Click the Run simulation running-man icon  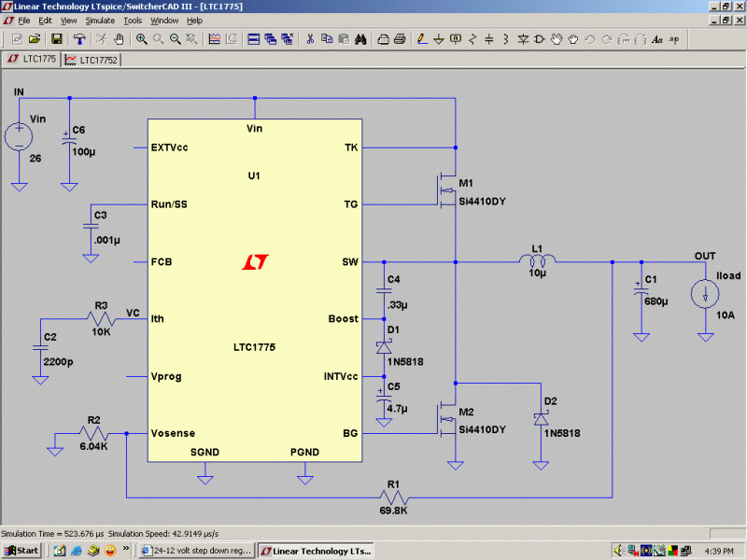coord(102,39)
